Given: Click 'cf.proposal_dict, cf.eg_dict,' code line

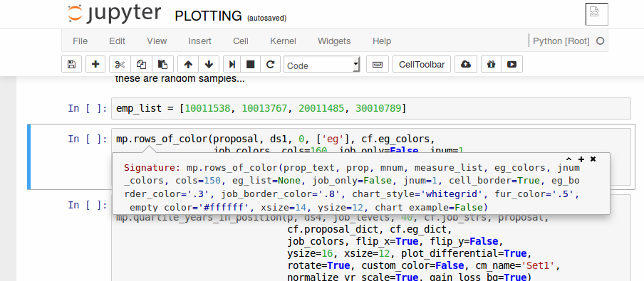Looking at the screenshot, I should [369, 229].
